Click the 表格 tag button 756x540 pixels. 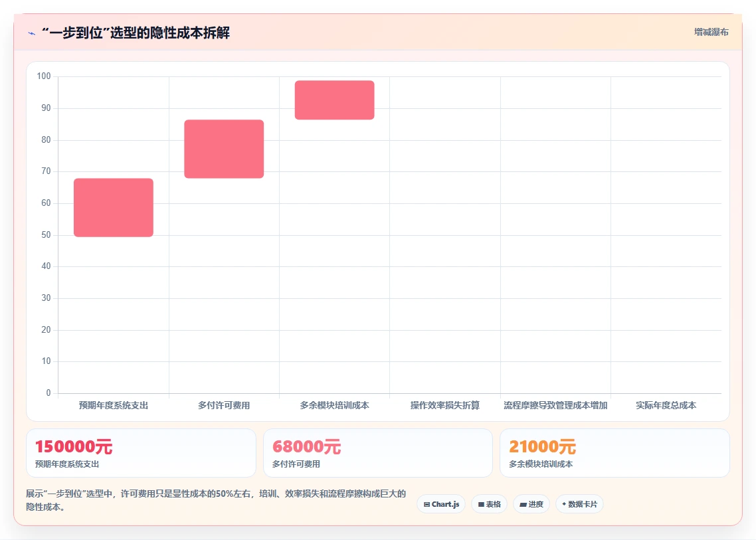[x=490, y=504]
